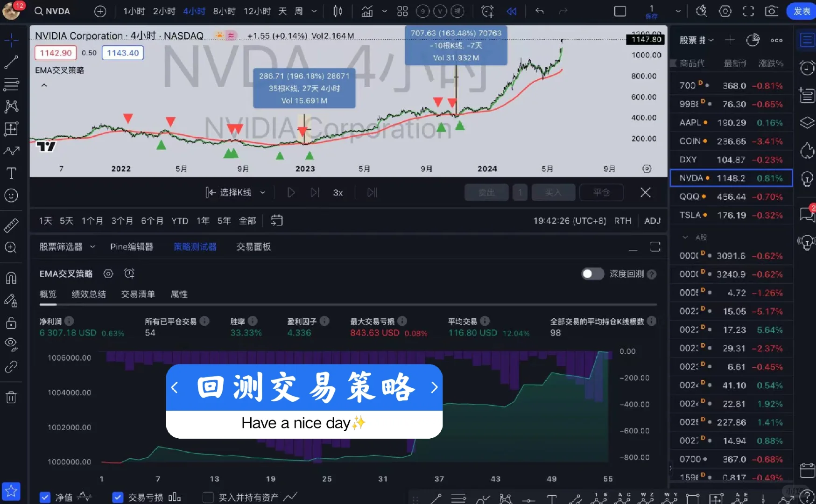Open the 选择K线 dropdown
This screenshot has height=504, width=816.
point(236,192)
